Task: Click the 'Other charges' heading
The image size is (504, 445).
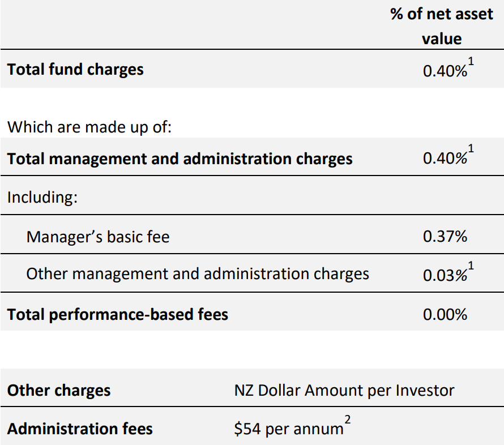Action: point(59,390)
